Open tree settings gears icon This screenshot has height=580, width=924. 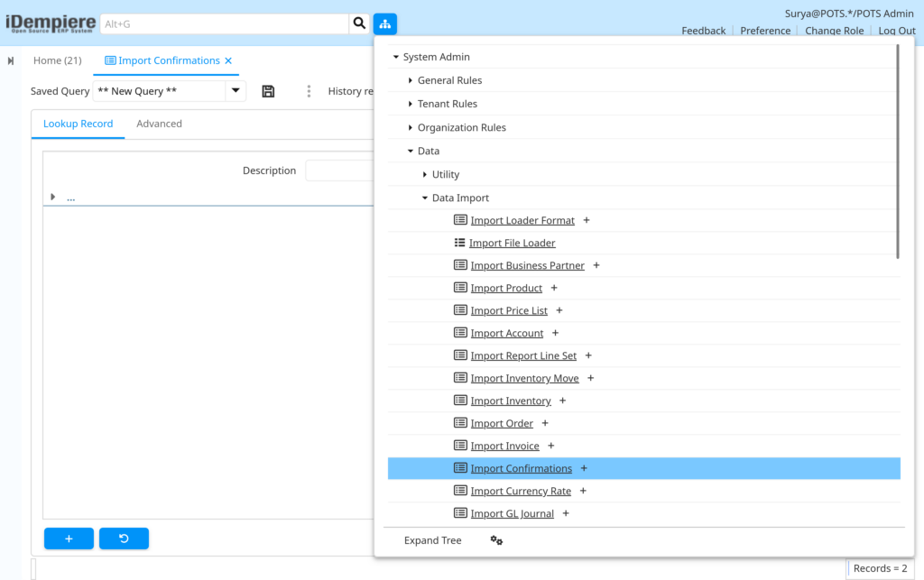[x=497, y=540]
